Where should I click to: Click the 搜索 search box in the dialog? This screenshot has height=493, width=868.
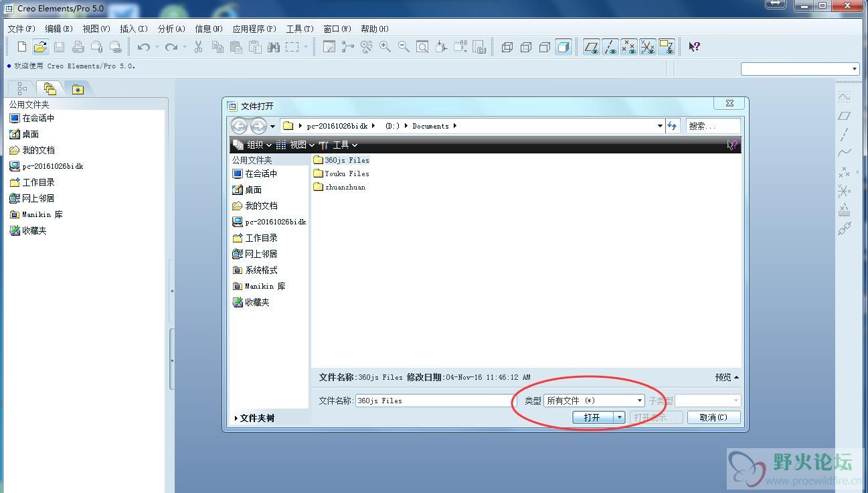713,126
